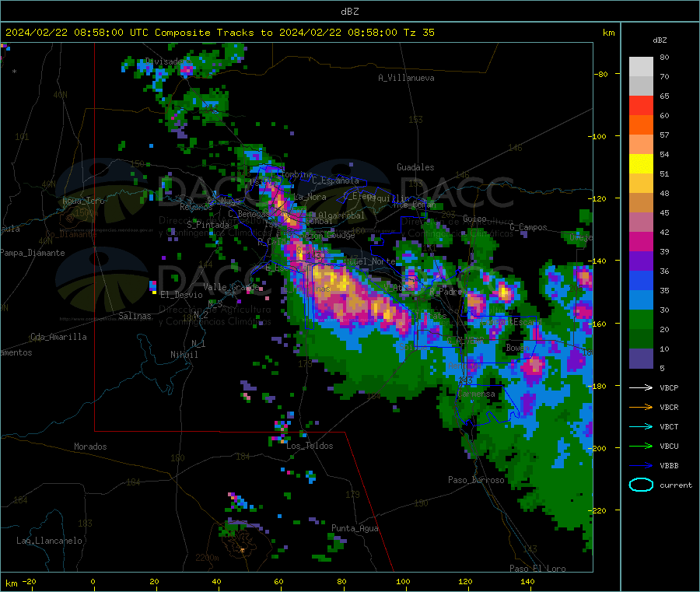
Task: Pick the gray 65–70 dBZ swatch
Action: point(641,86)
